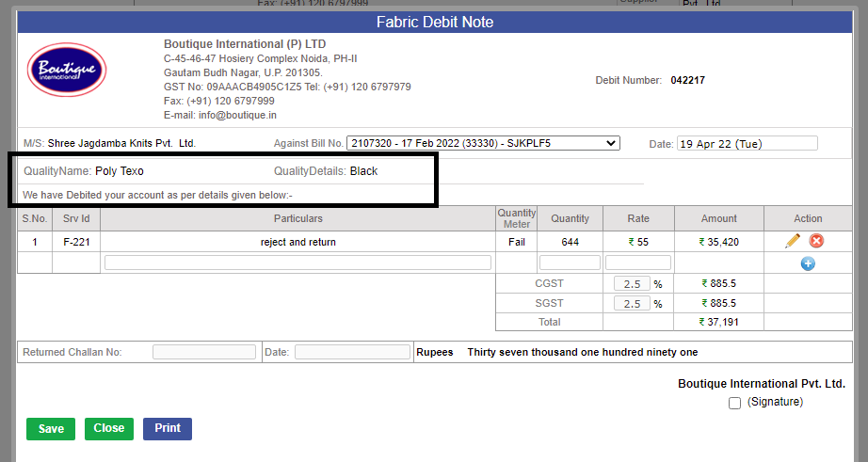The width and height of the screenshot is (868, 462).
Task: Click the empty Quantity input field
Action: pos(571,263)
